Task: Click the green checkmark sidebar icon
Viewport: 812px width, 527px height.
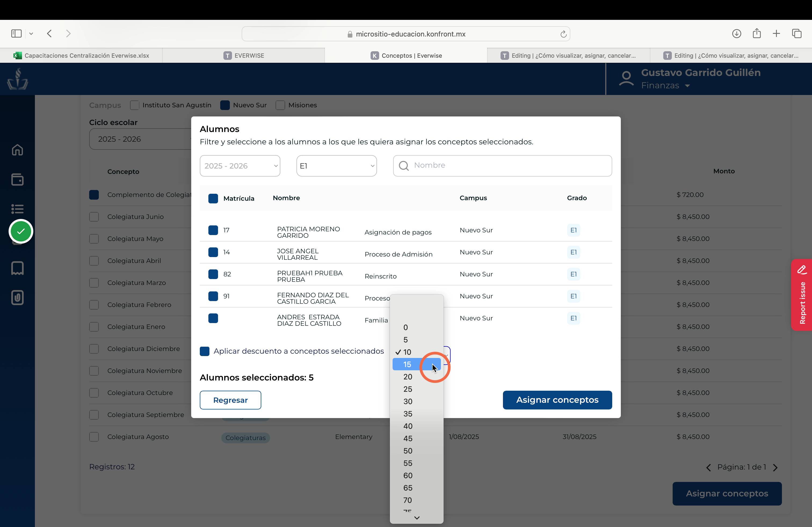Action: point(21,232)
